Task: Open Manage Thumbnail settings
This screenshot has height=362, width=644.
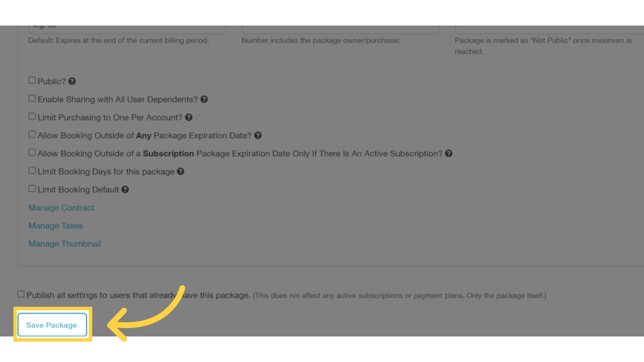Action: click(x=65, y=244)
